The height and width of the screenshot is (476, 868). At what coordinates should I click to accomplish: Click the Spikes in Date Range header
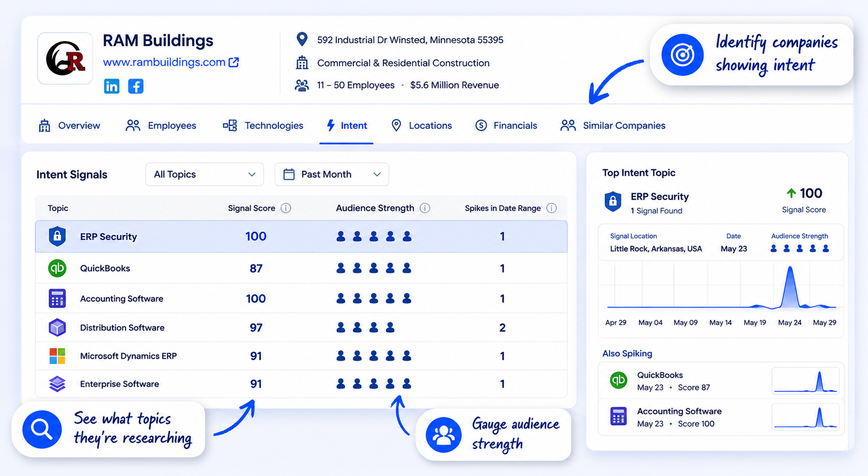click(503, 208)
